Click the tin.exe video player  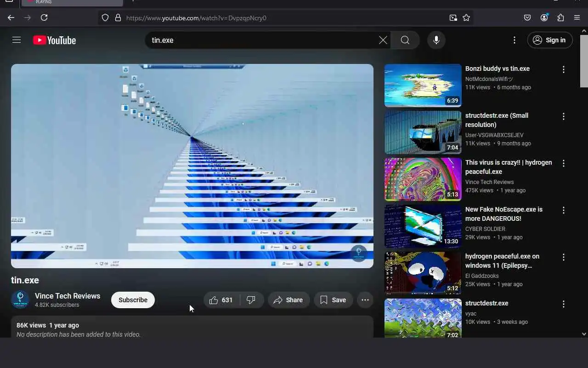[192, 166]
